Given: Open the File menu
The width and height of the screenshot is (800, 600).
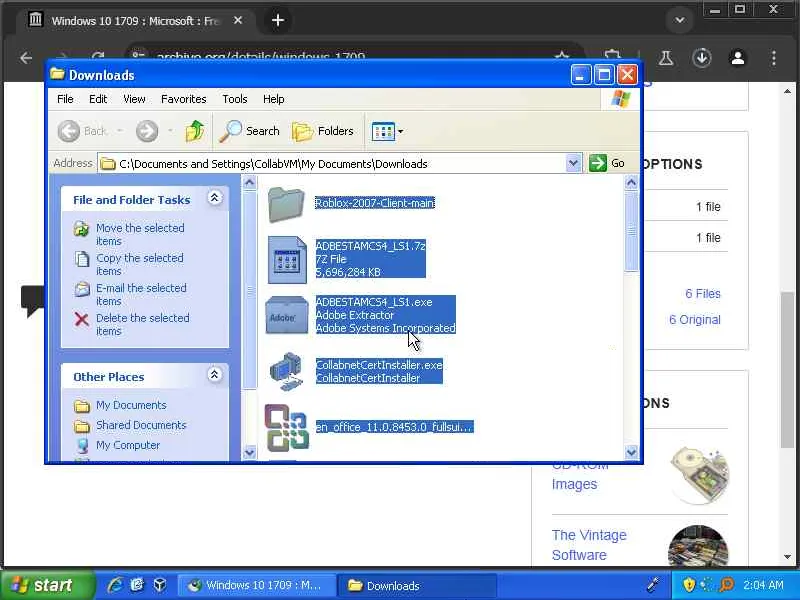Looking at the screenshot, I should [x=65, y=99].
